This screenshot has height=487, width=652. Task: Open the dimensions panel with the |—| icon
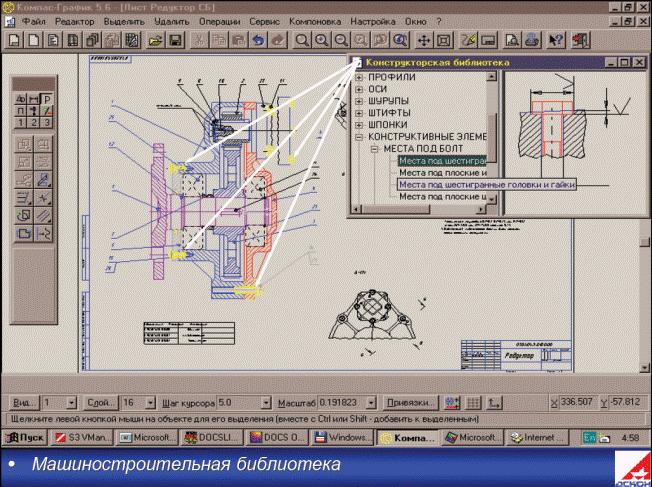click(x=34, y=99)
